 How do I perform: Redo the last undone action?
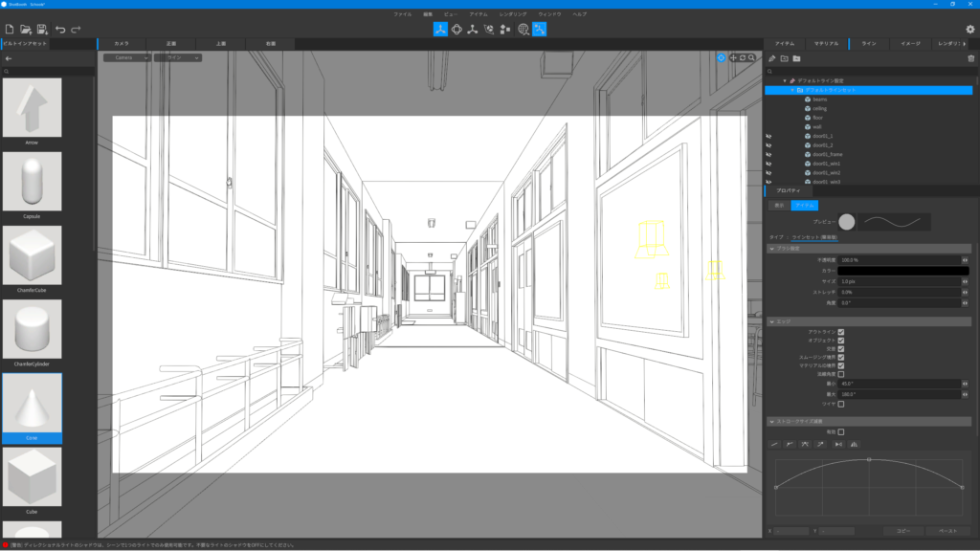point(76,30)
